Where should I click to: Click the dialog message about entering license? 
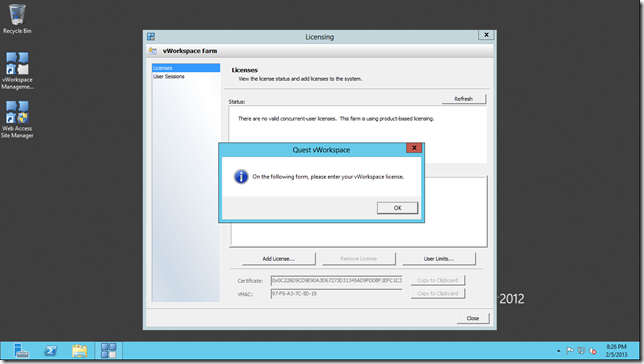coord(328,177)
